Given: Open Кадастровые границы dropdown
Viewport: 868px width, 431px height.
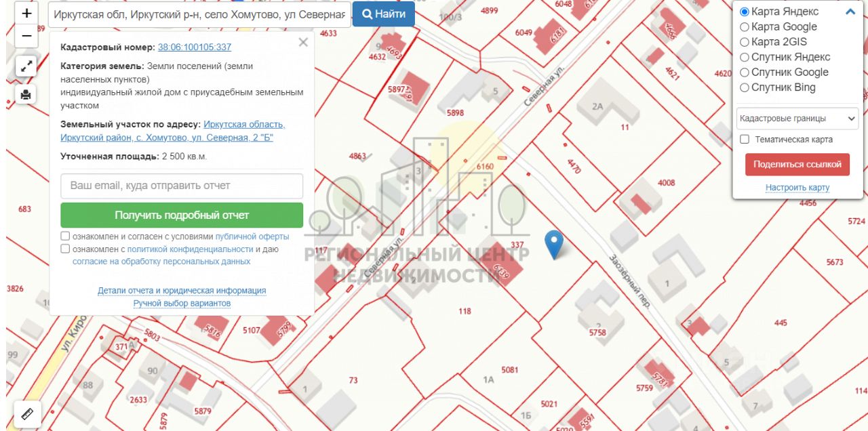Looking at the screenshot, I should coord(797,119).
